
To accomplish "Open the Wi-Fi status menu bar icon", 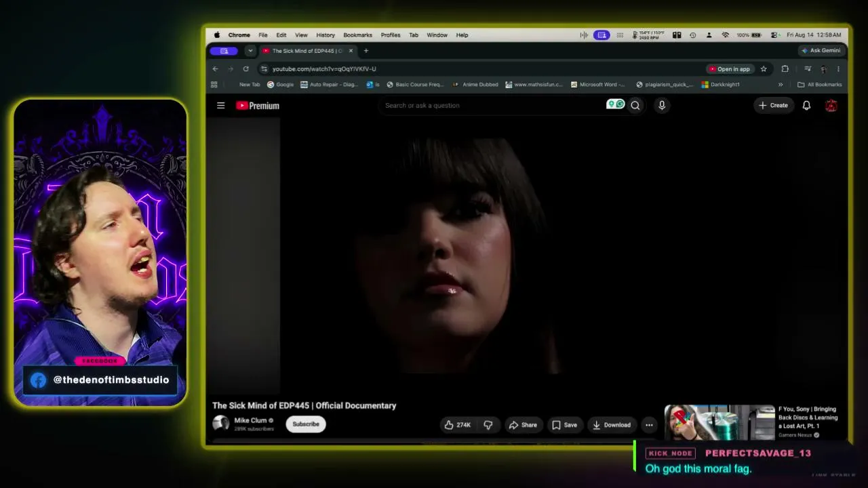I will pyautogui.click(x=725, y=35).
